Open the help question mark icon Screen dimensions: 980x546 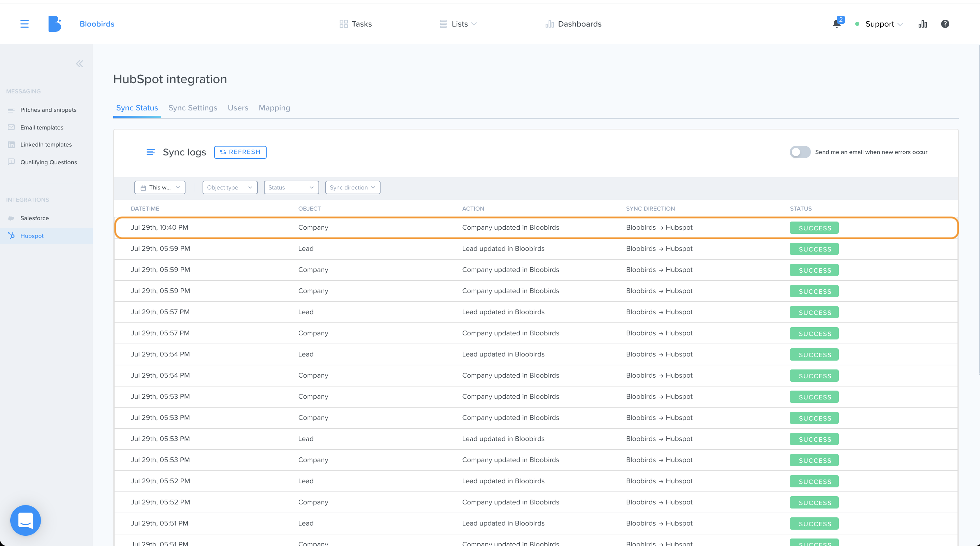tap(945, 24)
